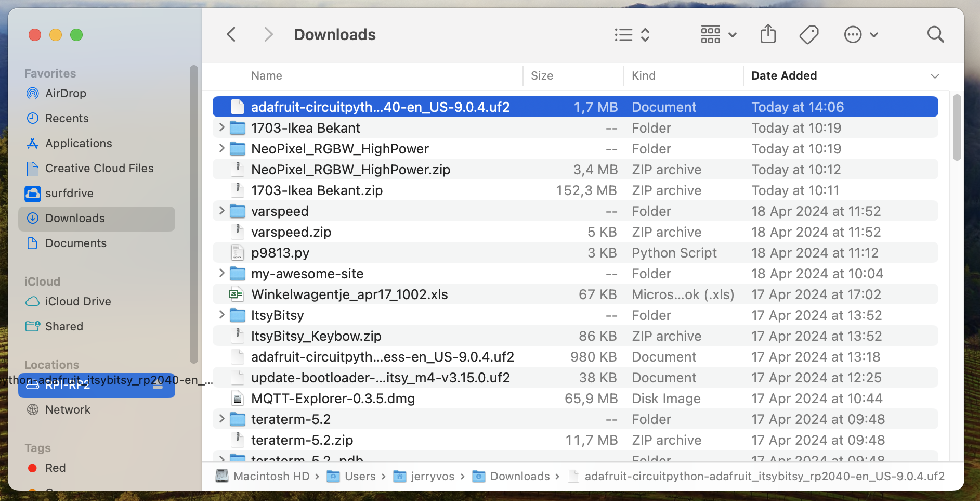This screenshot has width=980, height=501.
Task: Open the Edit Tags toolbar icon
Action: [808, 35]
